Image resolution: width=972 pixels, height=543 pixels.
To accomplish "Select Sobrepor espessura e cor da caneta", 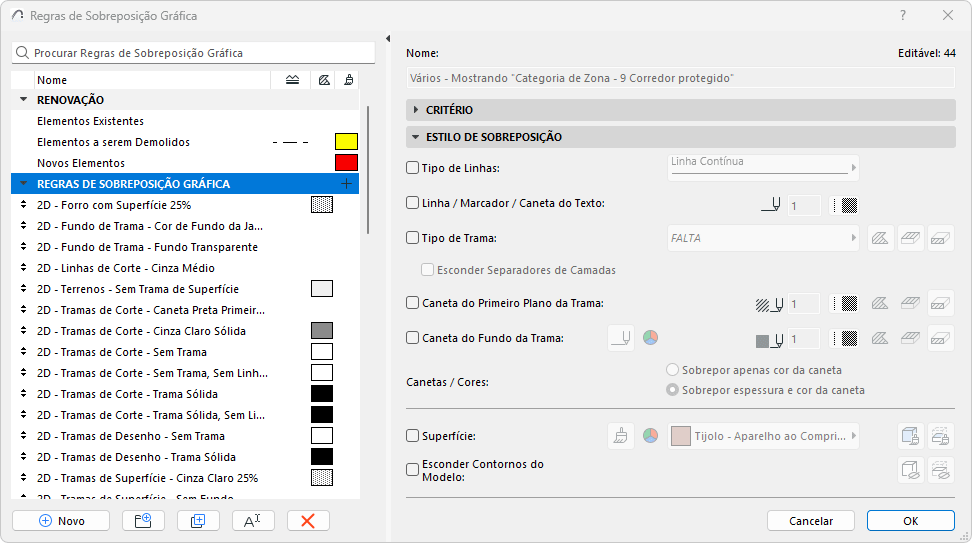I will (672, 390).
